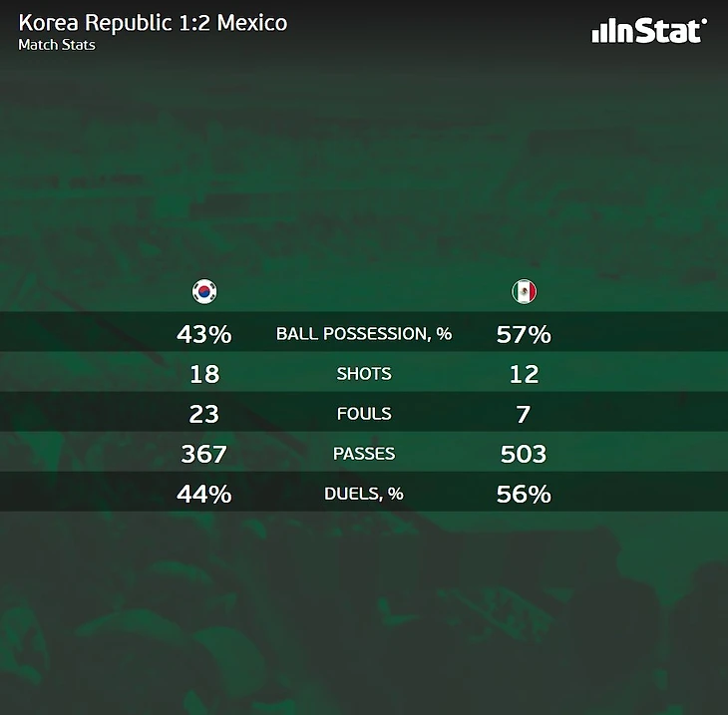
Task: Click Mexico's 56% duels value
Action: tap(524, 494)
